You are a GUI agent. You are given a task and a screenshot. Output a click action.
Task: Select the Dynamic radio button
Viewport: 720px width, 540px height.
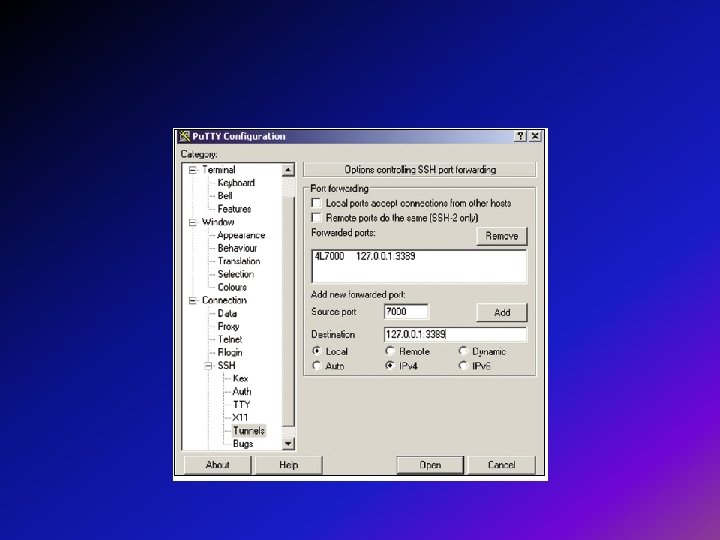[x=463, y=351]
